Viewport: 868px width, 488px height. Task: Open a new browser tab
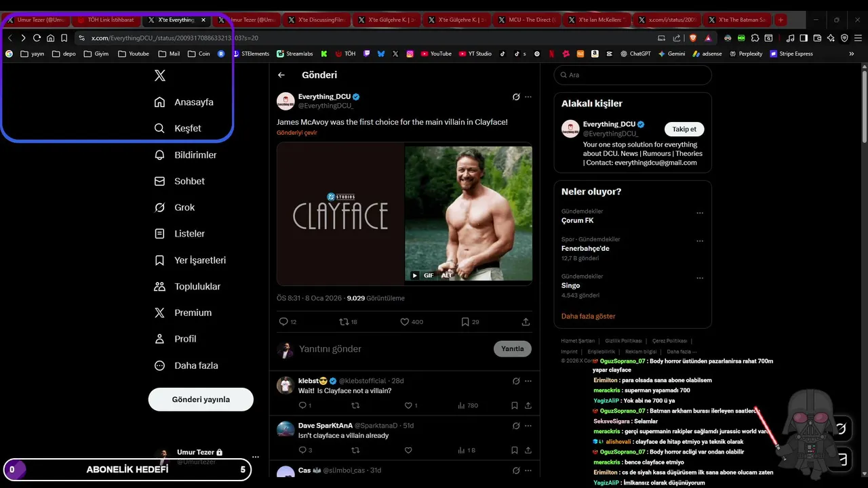[781, 20]
